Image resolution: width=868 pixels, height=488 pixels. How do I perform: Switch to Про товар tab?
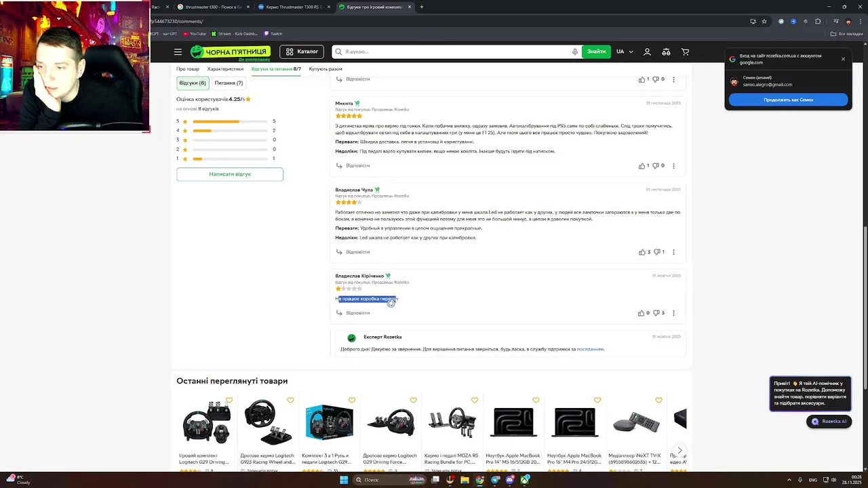(x=188, y=69)
